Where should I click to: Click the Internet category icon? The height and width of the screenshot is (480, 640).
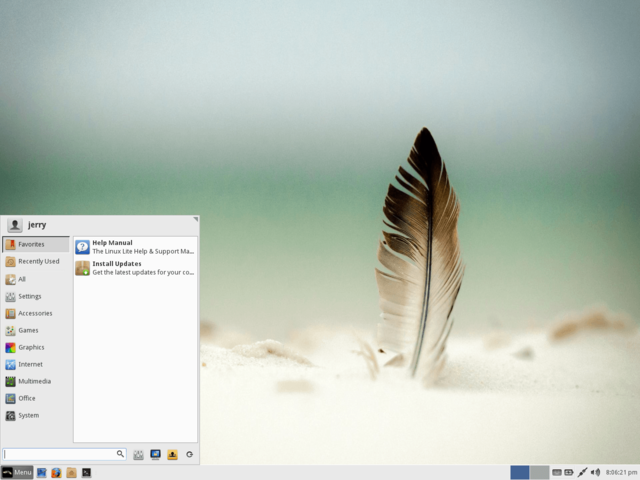(10, 364)
